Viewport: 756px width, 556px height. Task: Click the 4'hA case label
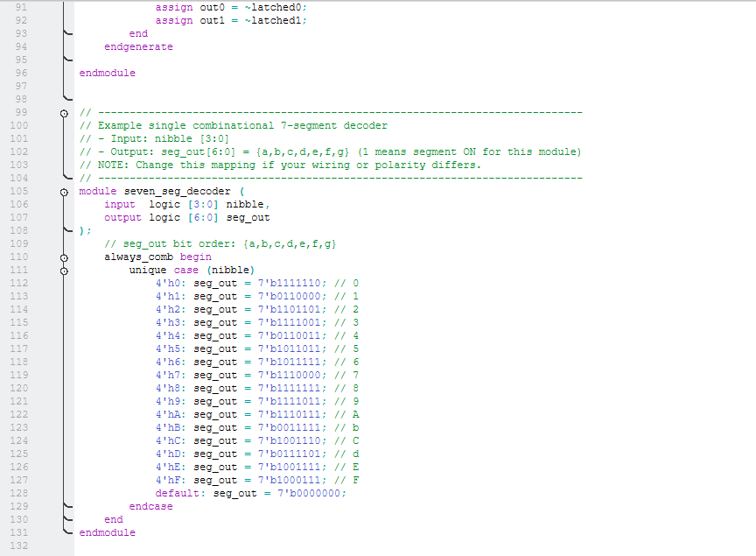(171, 415)
